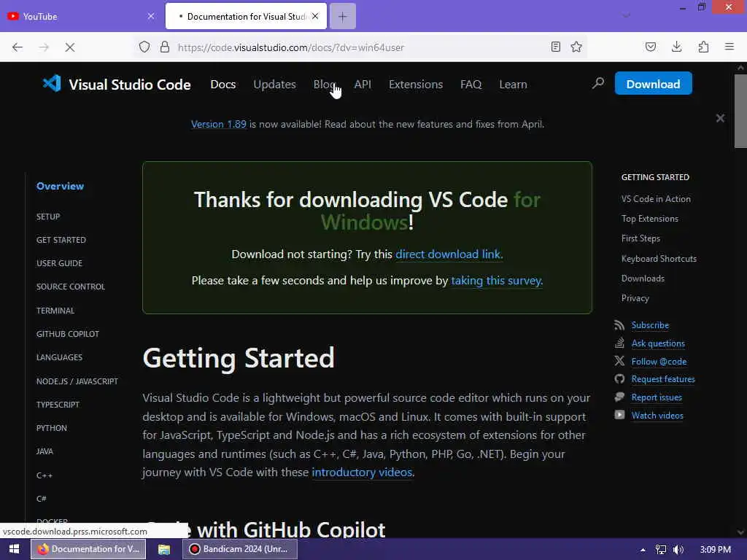Screen dimensions: 747x560
Task: Click the RSS Subscribe icon
Action: (x=619, y=325)
